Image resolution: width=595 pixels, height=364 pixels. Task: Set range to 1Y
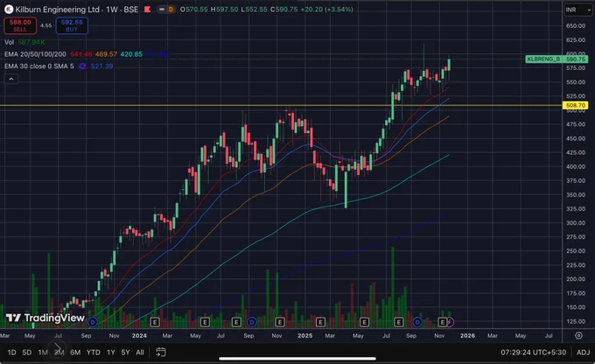(x=110, y=353)
